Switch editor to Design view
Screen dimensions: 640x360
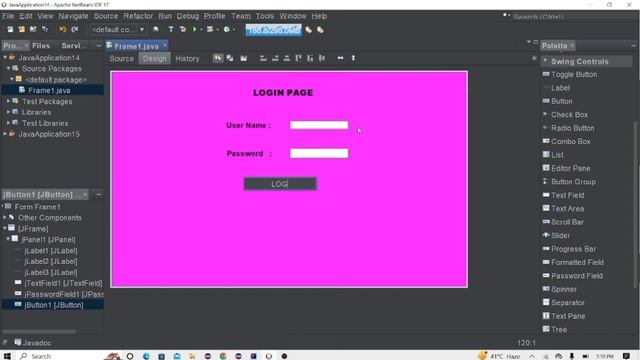pyautogui.click(x=155, y=59)
